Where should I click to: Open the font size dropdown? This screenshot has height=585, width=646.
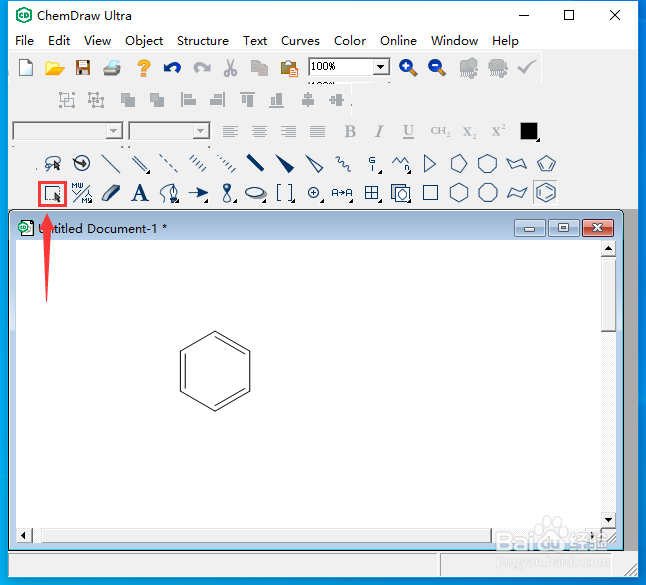201,131
